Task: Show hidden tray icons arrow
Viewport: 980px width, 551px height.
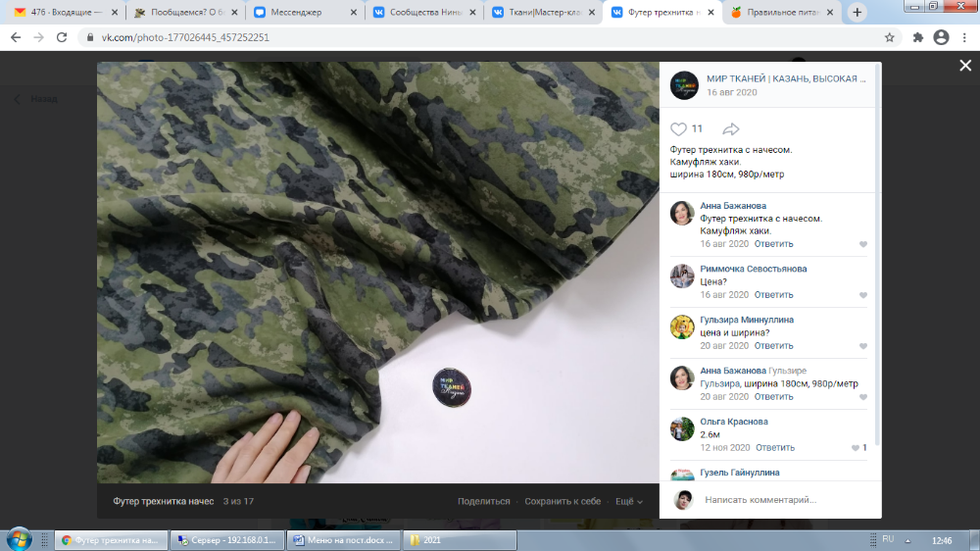Action: click(907, 540)
